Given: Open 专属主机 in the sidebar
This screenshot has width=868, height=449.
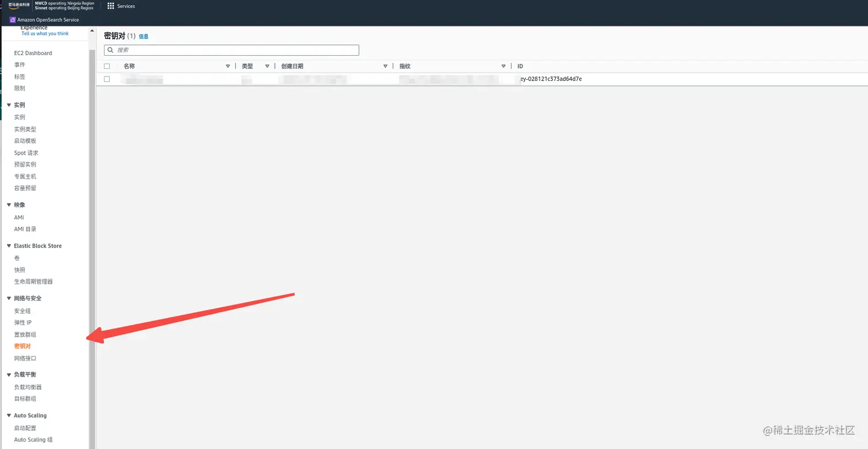Looking at the screenshot, I should pos(25,176).
